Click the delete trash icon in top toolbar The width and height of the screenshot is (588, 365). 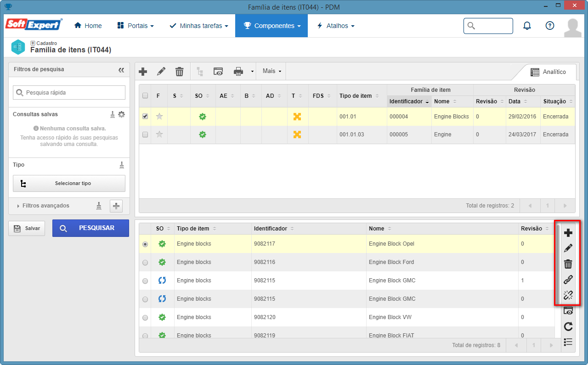pyautogui.click(x=179, y=71)
